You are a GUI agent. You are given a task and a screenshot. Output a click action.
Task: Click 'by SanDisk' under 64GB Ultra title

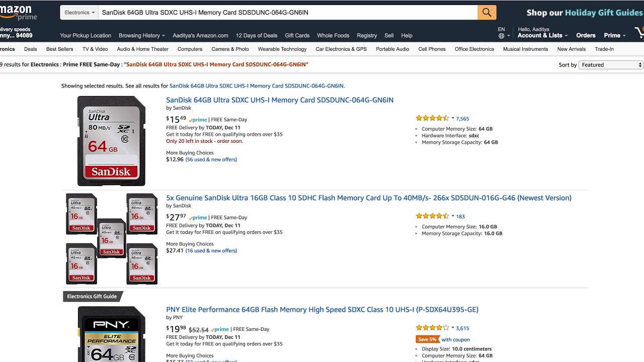(x=179, y=108)
